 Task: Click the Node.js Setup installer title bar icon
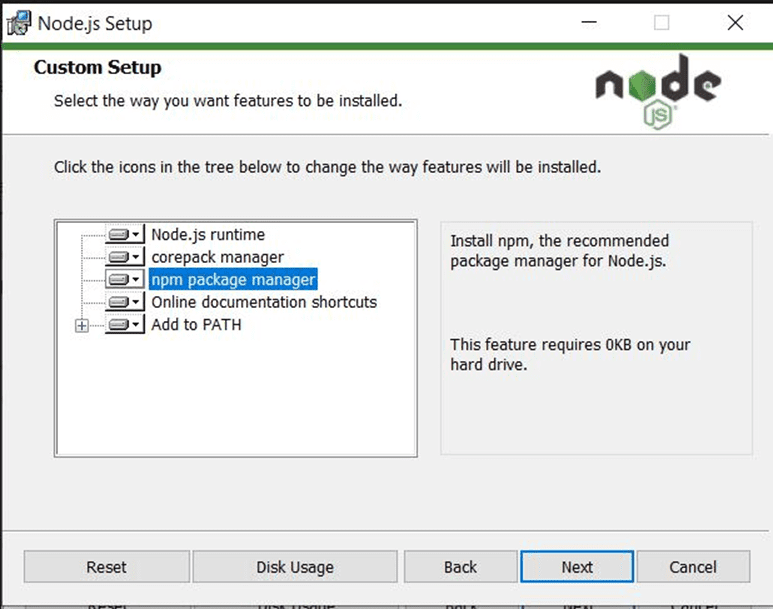click(x=17, y=22)
